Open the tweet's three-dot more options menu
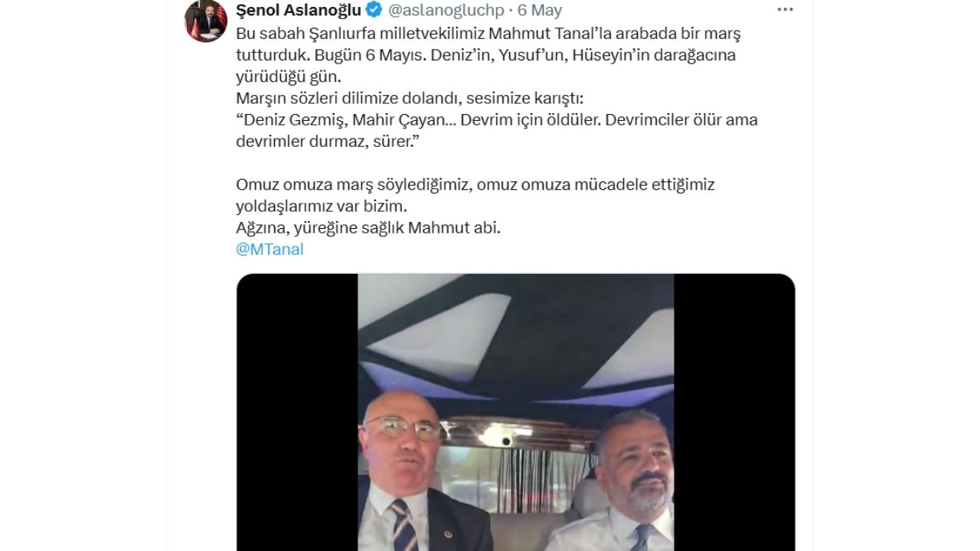 click(786, 10)
